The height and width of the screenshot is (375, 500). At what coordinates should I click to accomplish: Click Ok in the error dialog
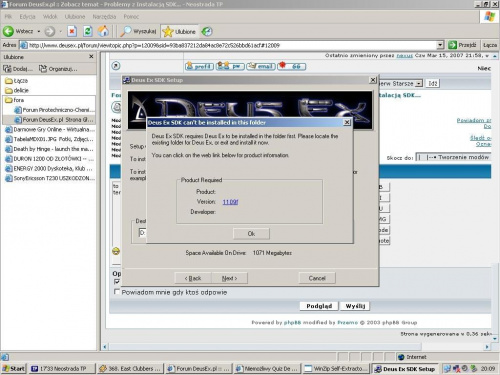[x=251, y=234]
